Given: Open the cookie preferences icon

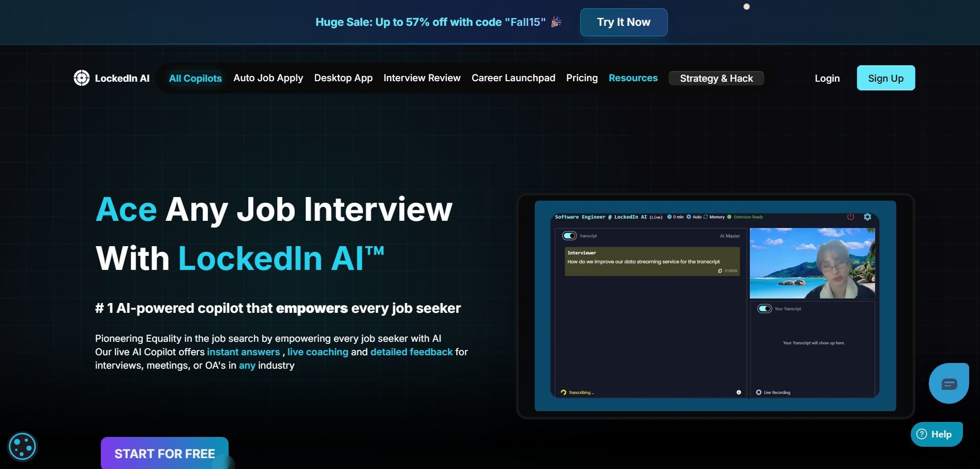Looking at the screenshot, I should (22, 446).
